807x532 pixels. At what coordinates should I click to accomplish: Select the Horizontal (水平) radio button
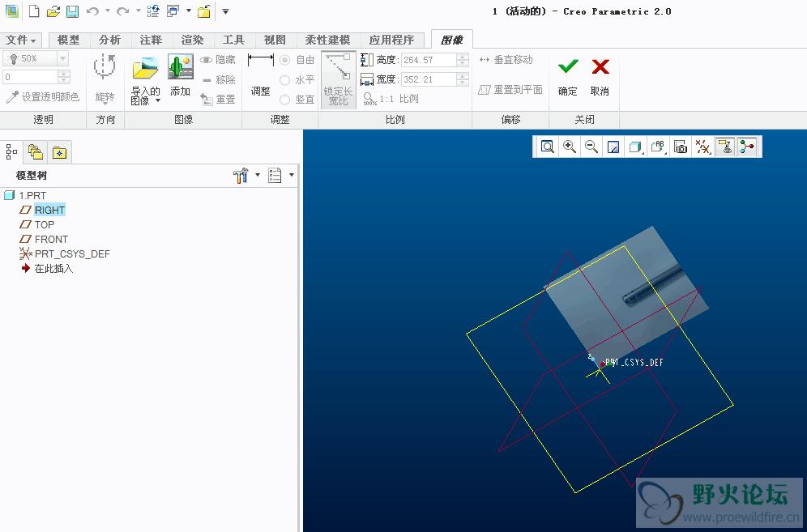284,79
